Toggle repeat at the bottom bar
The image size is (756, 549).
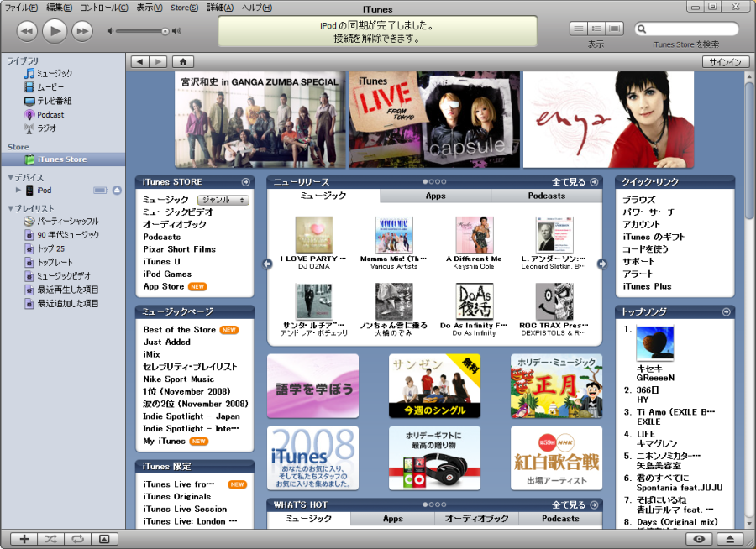click(77, 539)
